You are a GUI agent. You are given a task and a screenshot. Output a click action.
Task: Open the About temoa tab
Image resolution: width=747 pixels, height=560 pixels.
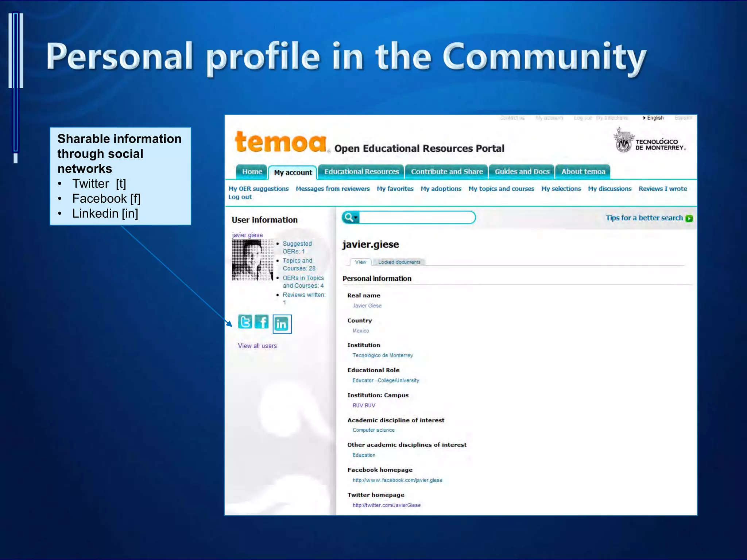(x=583, y=172)
